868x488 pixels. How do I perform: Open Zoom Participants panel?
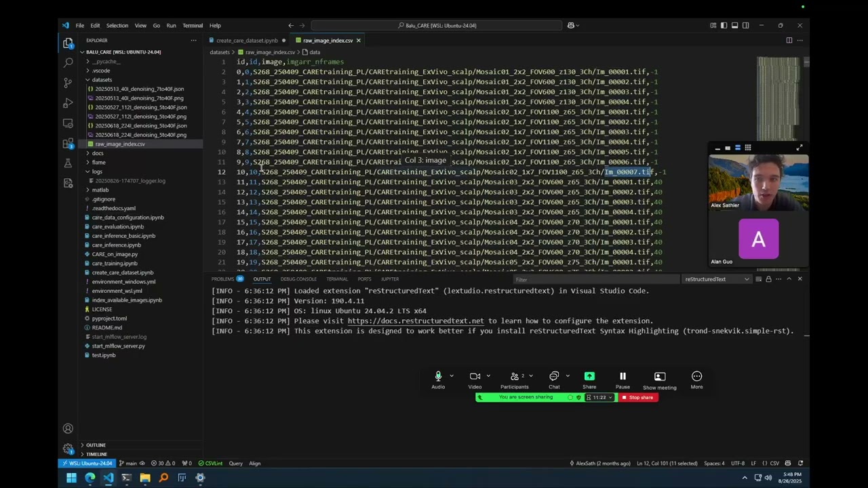[x=515, y=380]
